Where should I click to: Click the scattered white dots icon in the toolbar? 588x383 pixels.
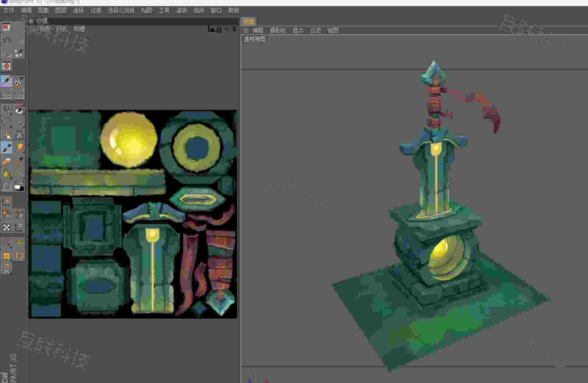click(x=19, y=53)
